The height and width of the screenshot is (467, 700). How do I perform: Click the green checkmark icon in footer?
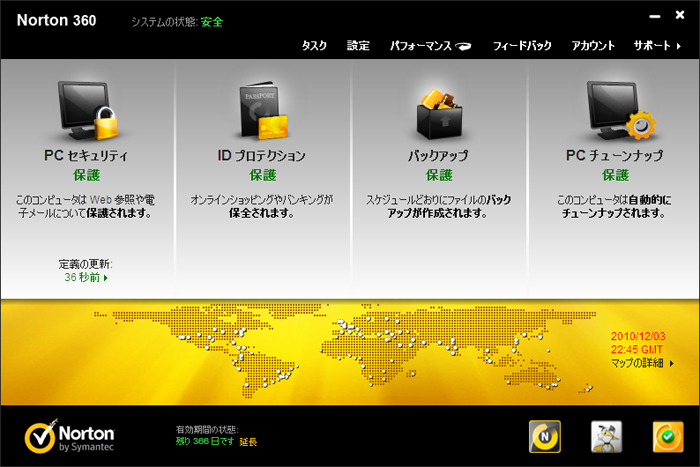tap(668, 436)
